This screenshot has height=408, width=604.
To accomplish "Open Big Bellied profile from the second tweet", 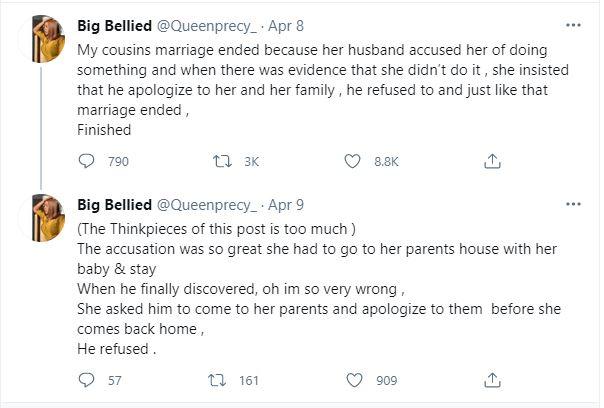I will pyautogui.click(x=115, y=204).
